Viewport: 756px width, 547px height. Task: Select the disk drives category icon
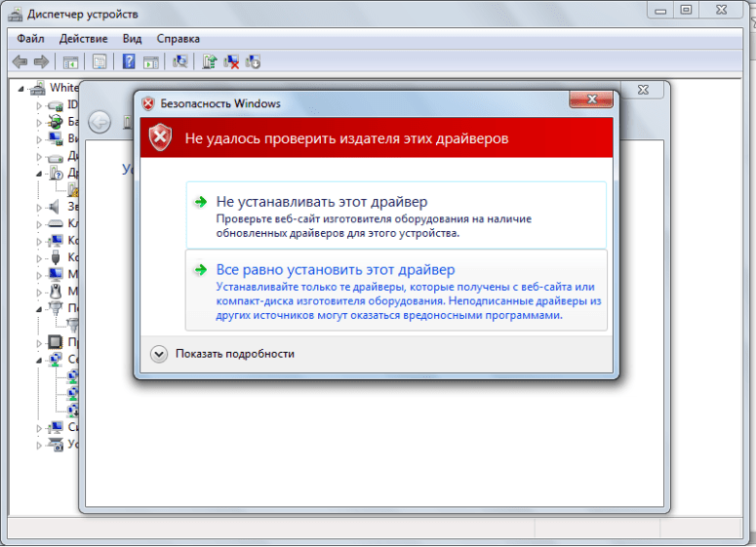pos(56,157)
